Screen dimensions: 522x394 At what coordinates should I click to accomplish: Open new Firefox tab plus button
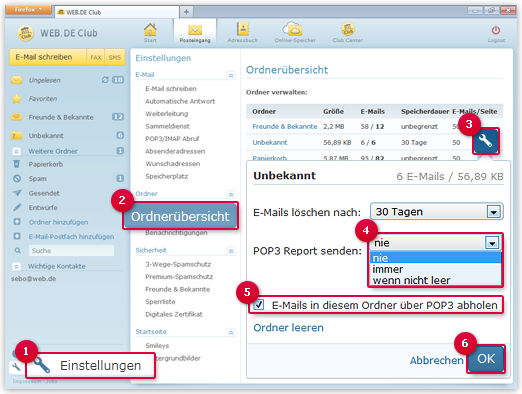click(186, 12)
